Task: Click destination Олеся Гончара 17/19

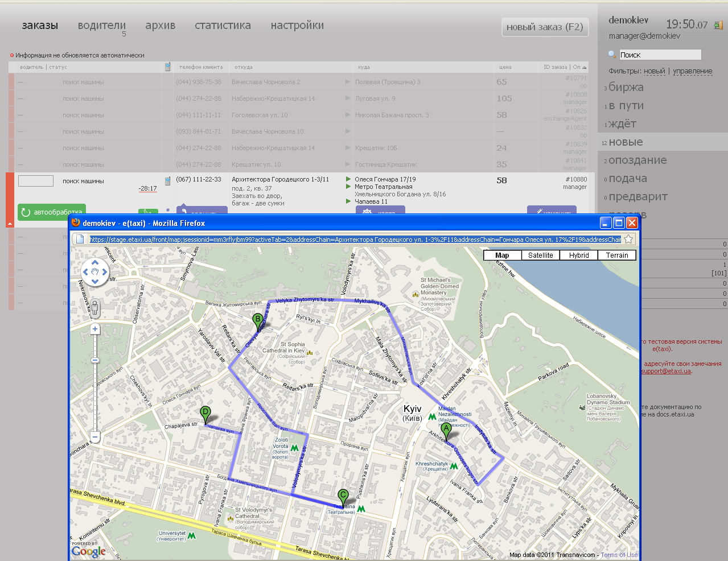Action: (x=385, y=179)
